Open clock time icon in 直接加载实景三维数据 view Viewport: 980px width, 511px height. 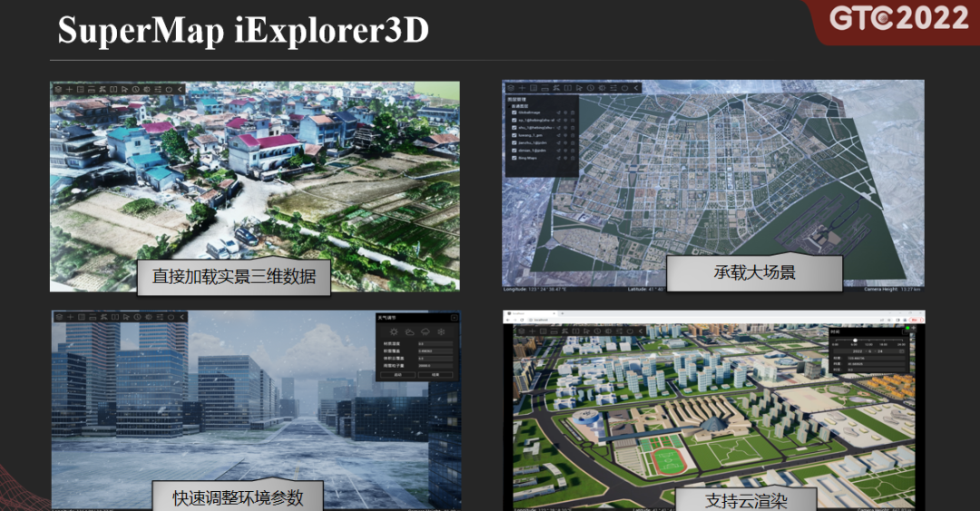135,90
